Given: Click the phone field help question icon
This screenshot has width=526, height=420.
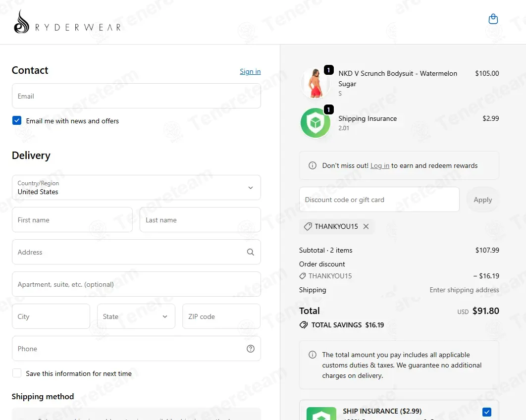Looking at the screenshot, I should [250, 349].
